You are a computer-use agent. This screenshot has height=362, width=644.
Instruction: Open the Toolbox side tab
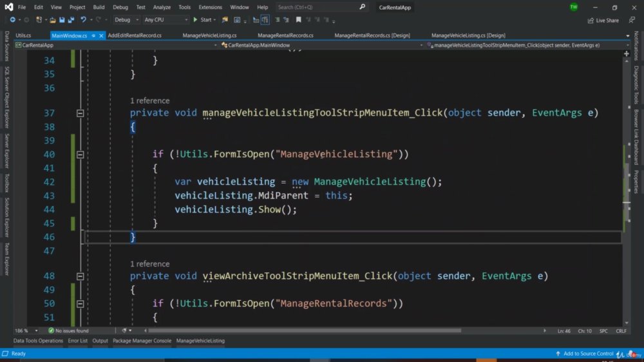(7, 183)
